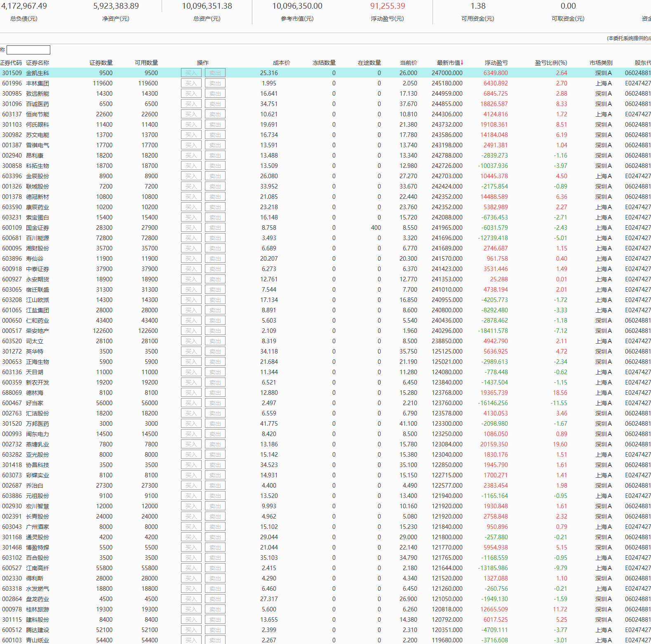Sell 国金证券 using the 卖出 button

[x=215, y=228]
